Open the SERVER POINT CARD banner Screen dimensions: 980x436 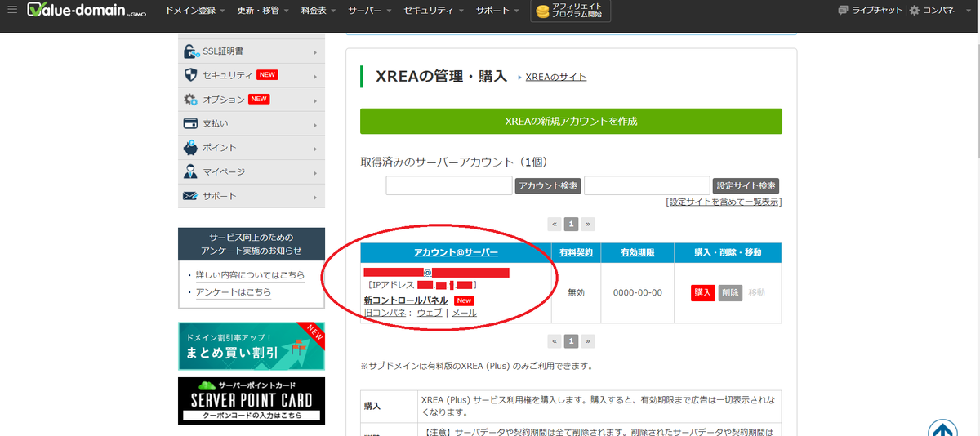point(252,401)
